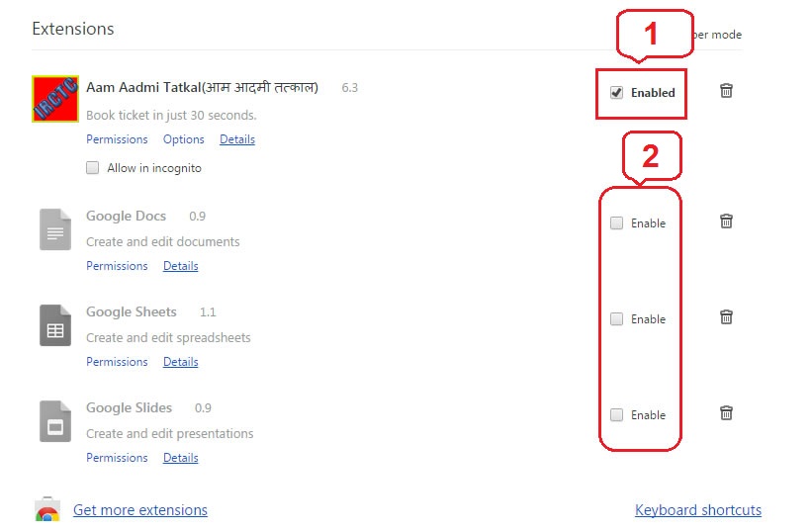Viewport: 812px width, 531px height.
Task: Delete Google Slides using trash icon
Action: click(726, 413)
